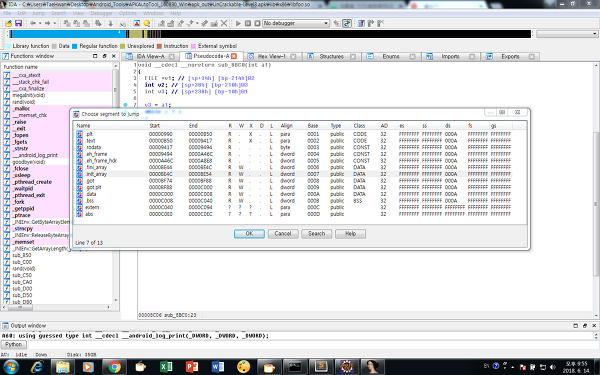Switch to the IDA View-A tab

(150, 57)
